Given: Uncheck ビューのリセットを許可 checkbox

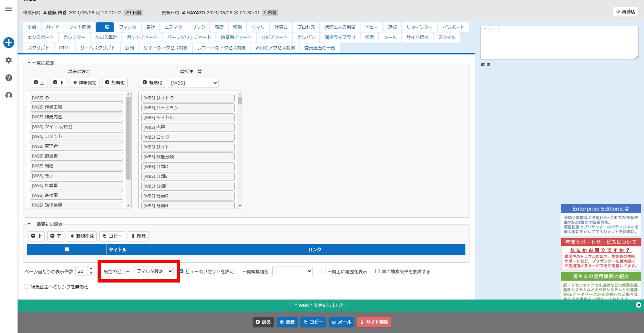Looking at the screenshot, I should [x=182, y=271].
